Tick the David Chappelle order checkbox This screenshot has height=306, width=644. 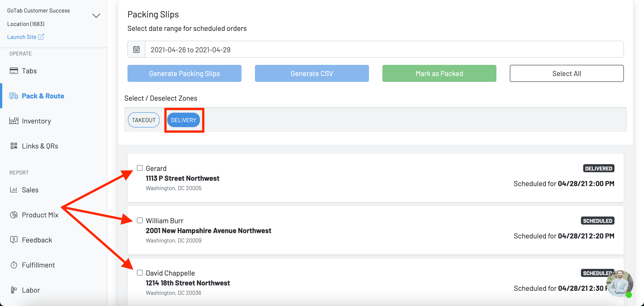pos(140,272)
